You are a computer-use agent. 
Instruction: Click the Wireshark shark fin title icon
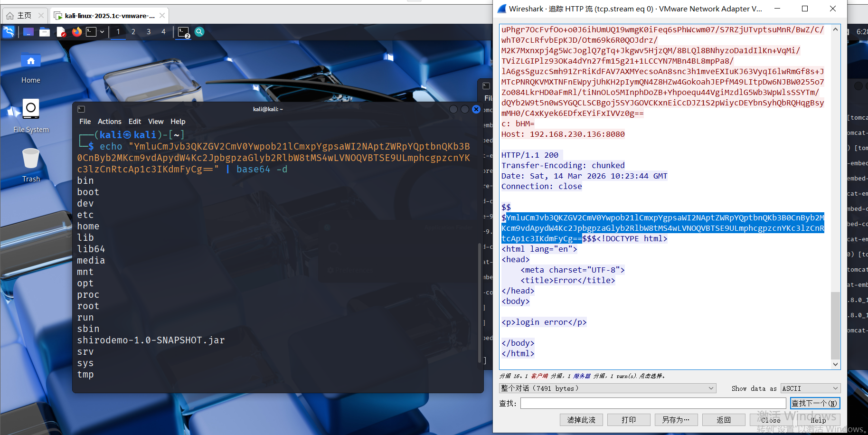[x=502, y=9]
